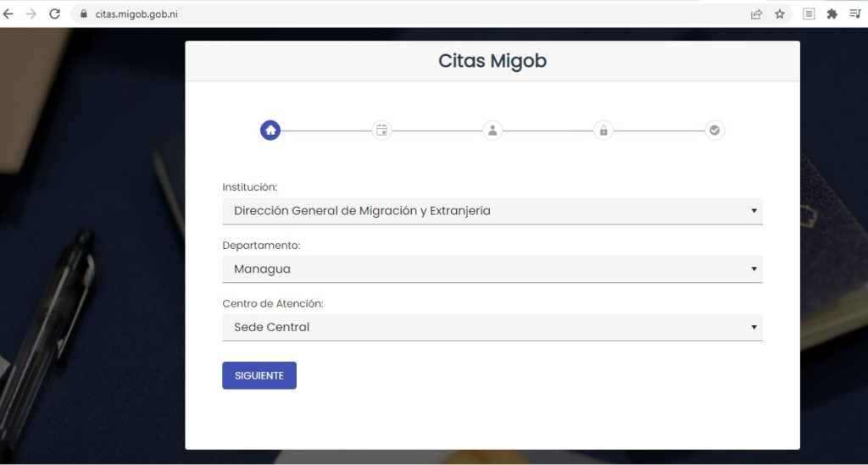Image resolution: width=868 pixels, height=465 pixels.
Task: Jump to the checkmark confirmation step icon
Action: coord(715,130)
